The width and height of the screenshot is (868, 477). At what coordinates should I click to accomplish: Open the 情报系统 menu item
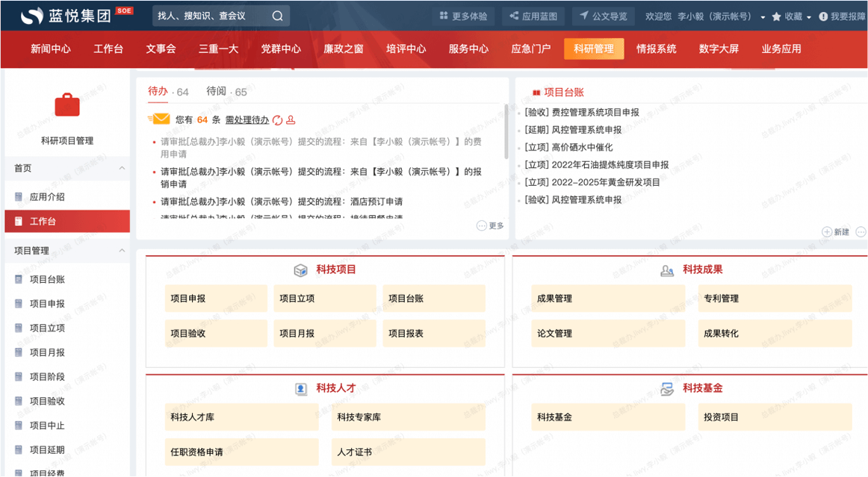[656, 49]
